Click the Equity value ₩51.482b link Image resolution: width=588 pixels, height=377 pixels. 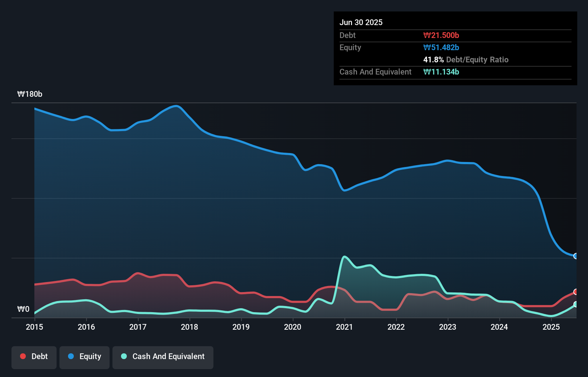[442, 47]
